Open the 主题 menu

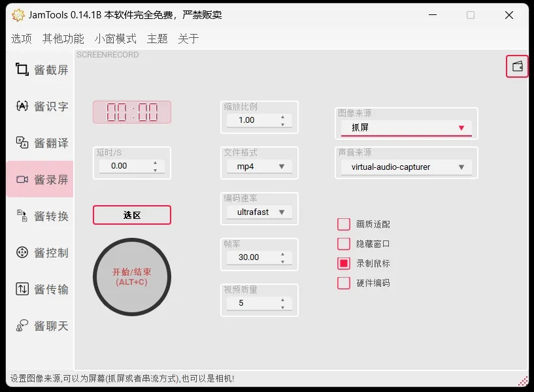click(157, 39)
